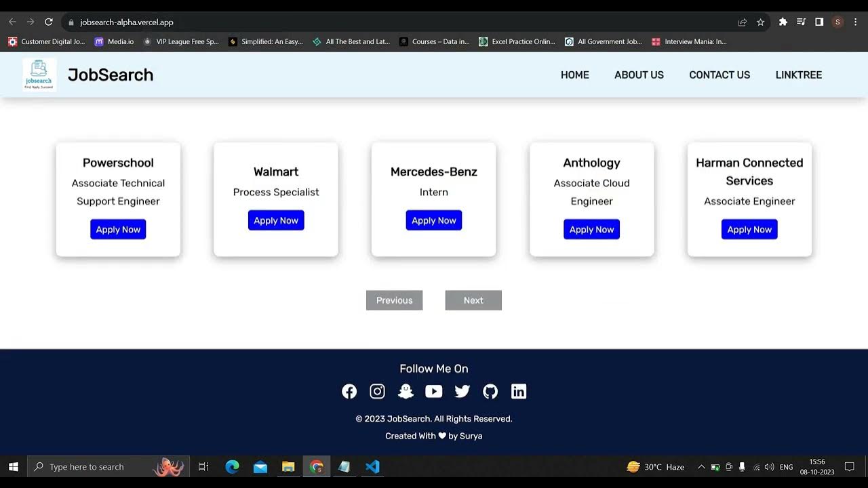Navigate to HOME in the site menu
This screenshot has width=868, height=488.
click(x=575, y=75)
